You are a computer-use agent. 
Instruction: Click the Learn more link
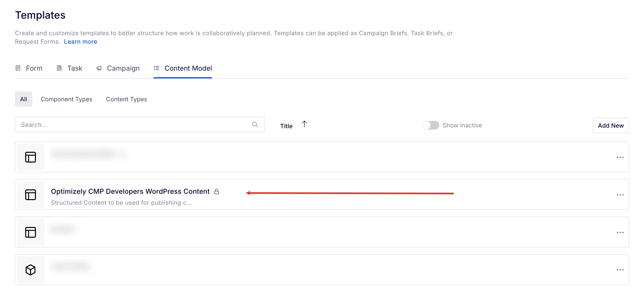80,42
